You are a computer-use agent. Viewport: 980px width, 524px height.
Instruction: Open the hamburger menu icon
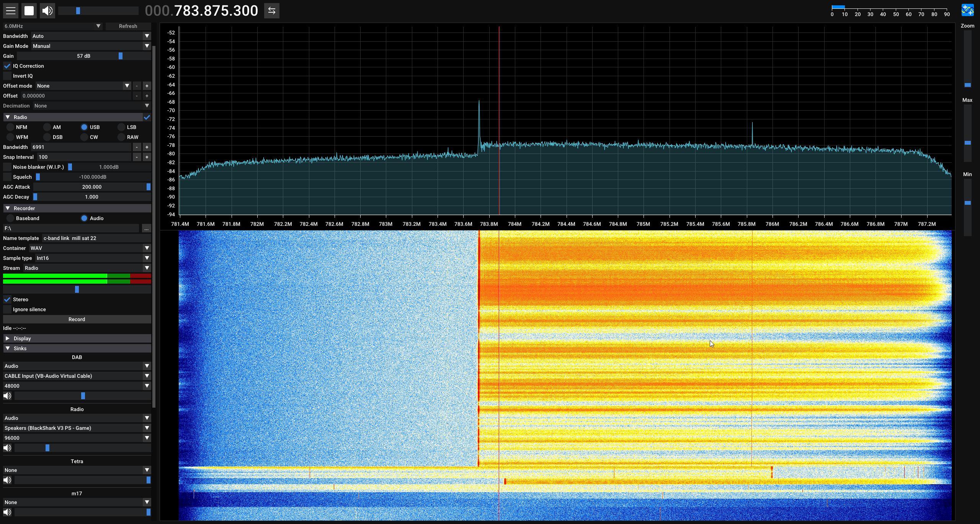11,11
